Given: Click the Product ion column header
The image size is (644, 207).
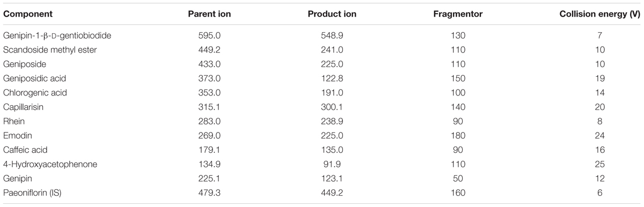Looking at the screenshot, I should click(332, 14).
